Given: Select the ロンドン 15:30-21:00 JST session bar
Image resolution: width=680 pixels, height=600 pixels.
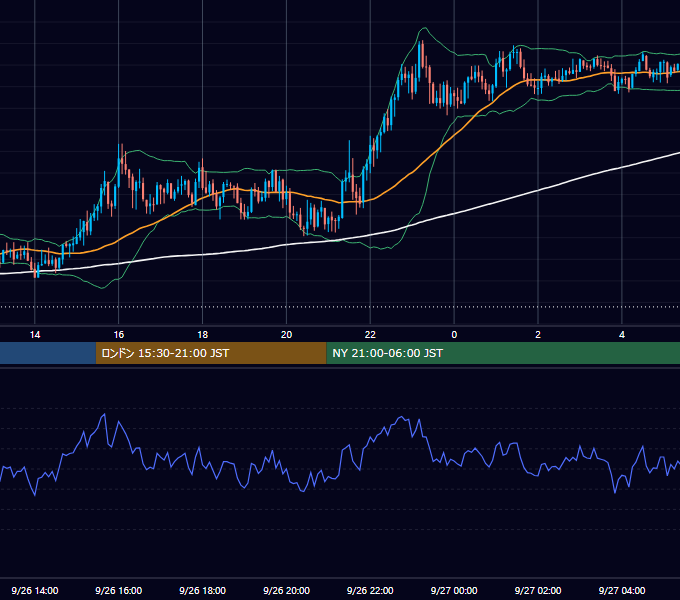Looking at the screenshot, I should coord(211,353).
